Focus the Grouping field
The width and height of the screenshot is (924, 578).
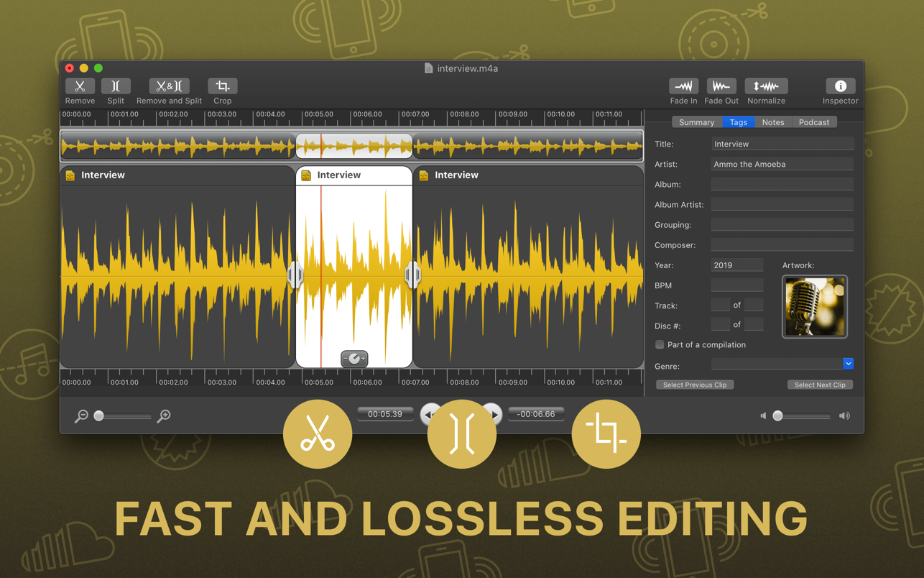782,224
